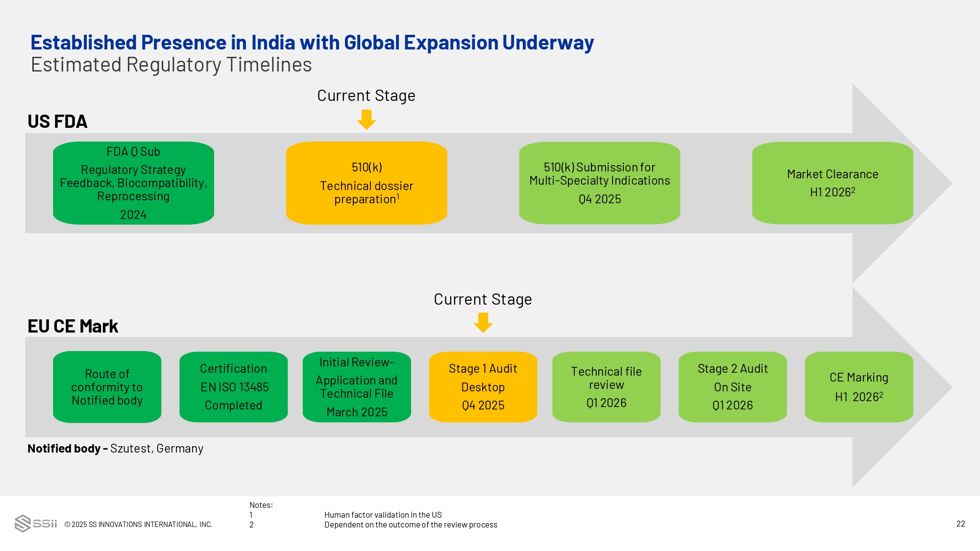The width and height of the screenshot is (980, 551).
Task: Select Route of conformity to Notified body box
Action: tap(107, 387)
